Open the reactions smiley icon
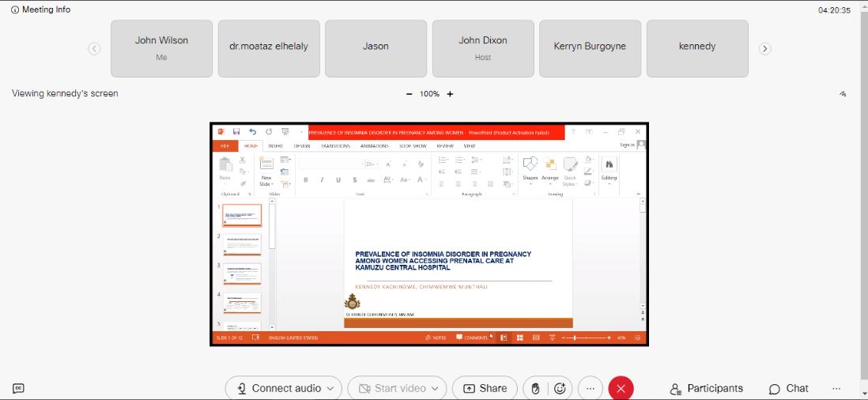This screenshot has height=400, width=868. tap(560, 388)
